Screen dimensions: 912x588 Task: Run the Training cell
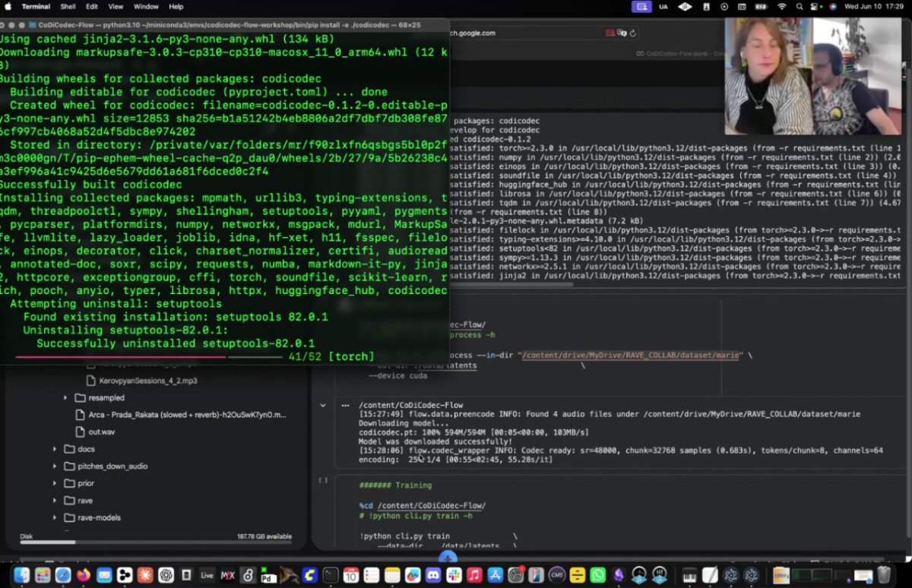[323, 480]
